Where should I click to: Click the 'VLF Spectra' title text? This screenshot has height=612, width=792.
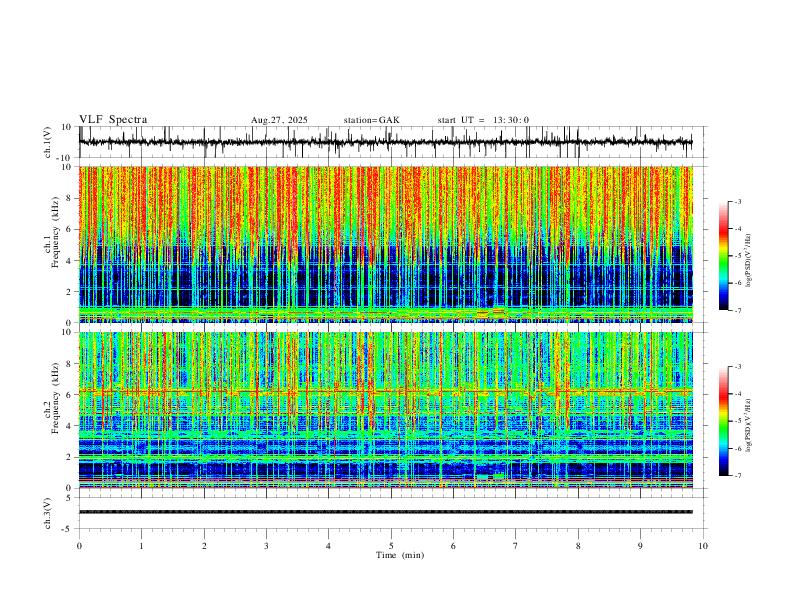click(x=113, y=119)
